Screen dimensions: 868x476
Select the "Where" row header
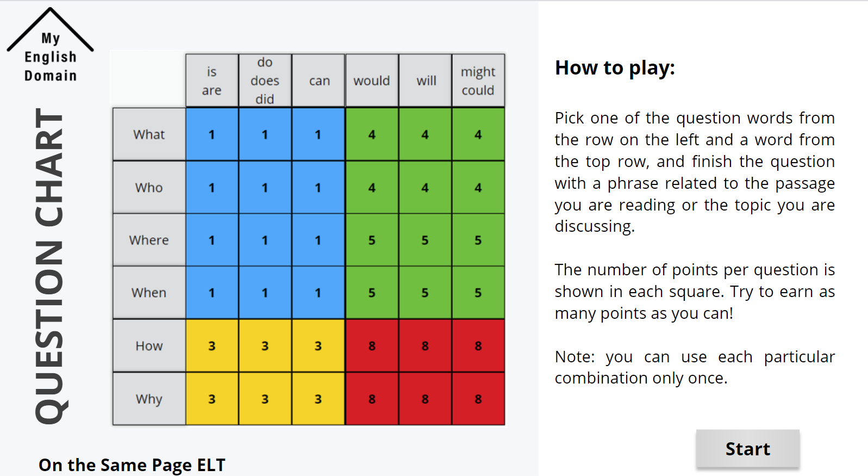point(149,240)
